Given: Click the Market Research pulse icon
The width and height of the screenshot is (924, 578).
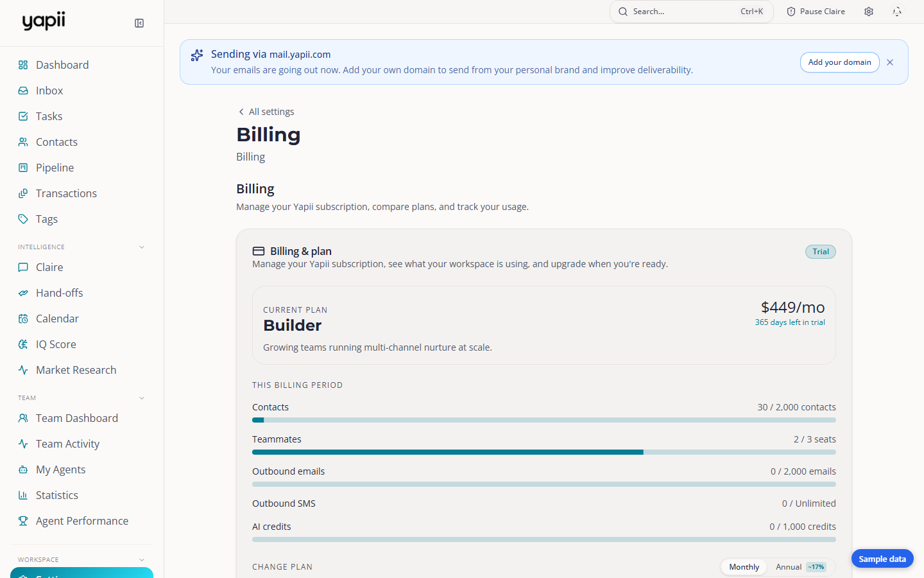Looking at the screenshot, I should coord(23,370).
